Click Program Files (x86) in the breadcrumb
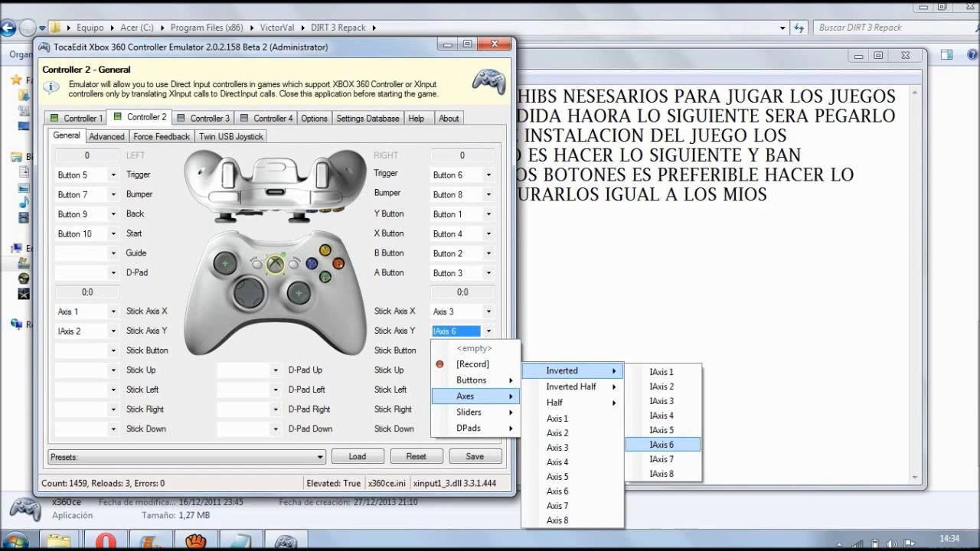Screen dimensions: 980x551 click(207, 28)
